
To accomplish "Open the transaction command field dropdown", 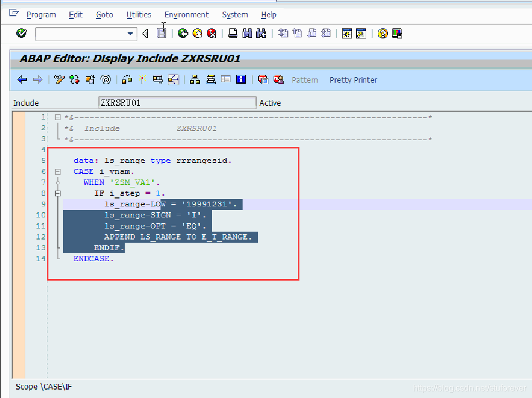I will (131, 34).
